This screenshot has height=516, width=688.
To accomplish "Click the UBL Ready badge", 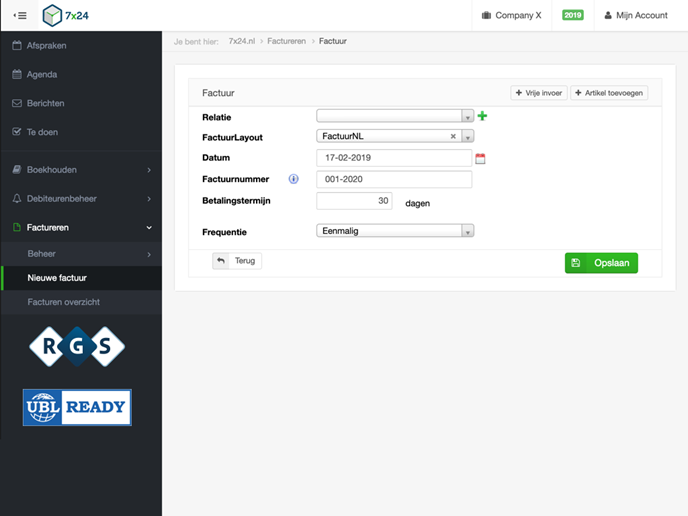I will click(77, 407).
